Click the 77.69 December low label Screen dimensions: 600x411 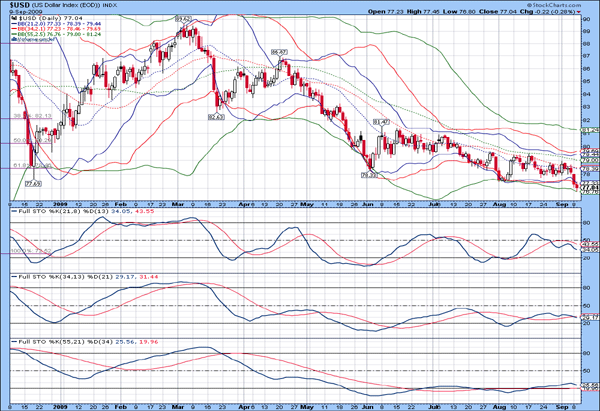[x=33, y=184]
